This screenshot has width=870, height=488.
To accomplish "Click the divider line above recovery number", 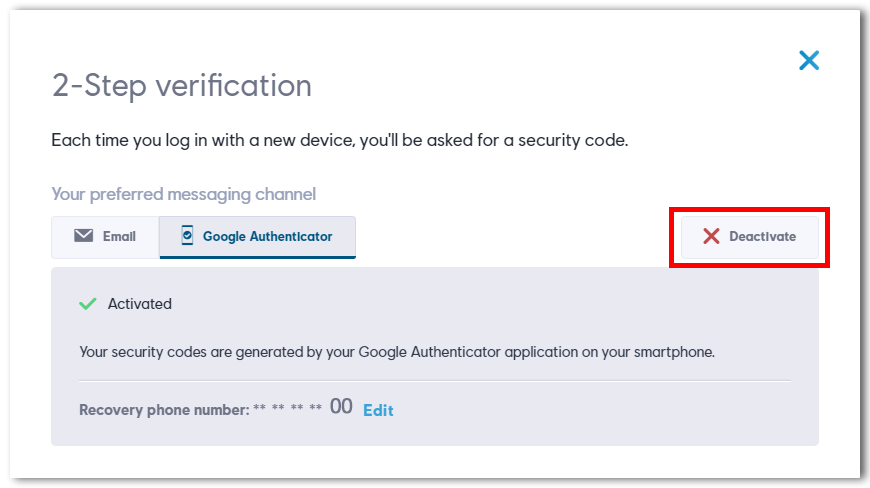I will pos(435,381).
